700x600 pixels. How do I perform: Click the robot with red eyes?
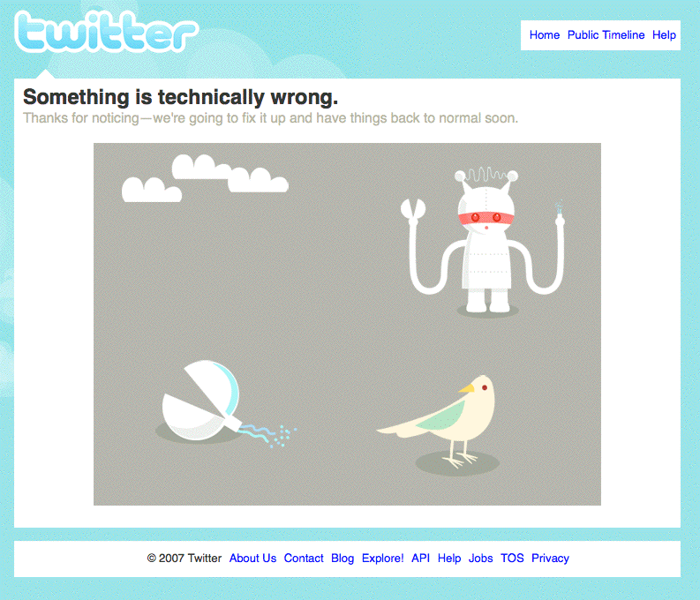(486, 243)
